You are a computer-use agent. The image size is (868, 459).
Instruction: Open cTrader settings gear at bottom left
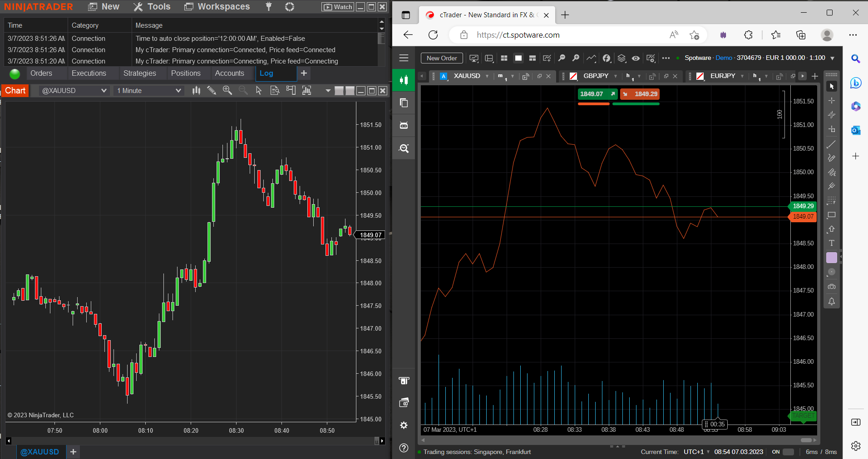point(403,425)
